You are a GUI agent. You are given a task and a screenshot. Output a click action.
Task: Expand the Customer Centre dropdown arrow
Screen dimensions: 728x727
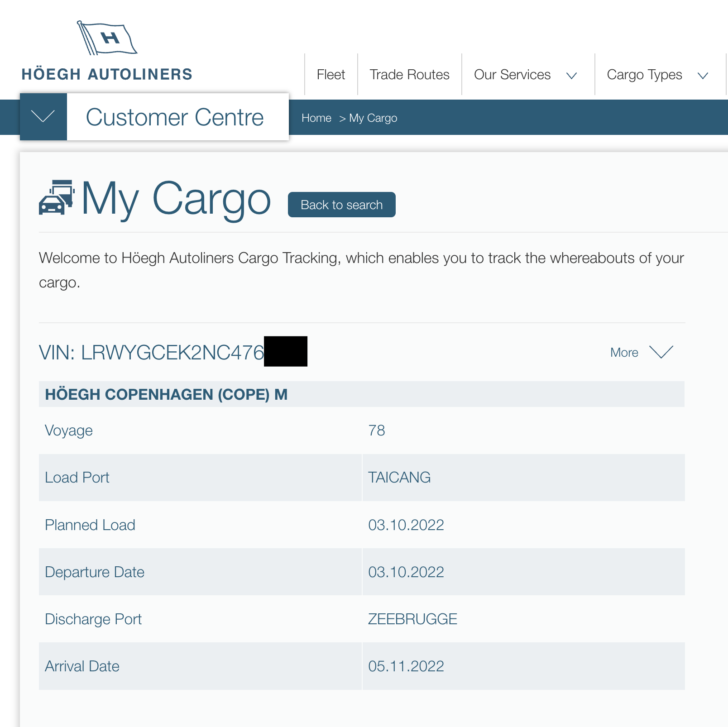click(43, 117)
